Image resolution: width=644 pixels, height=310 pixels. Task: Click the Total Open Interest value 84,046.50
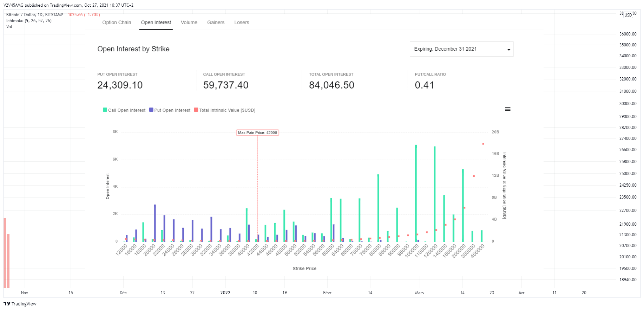331,85
